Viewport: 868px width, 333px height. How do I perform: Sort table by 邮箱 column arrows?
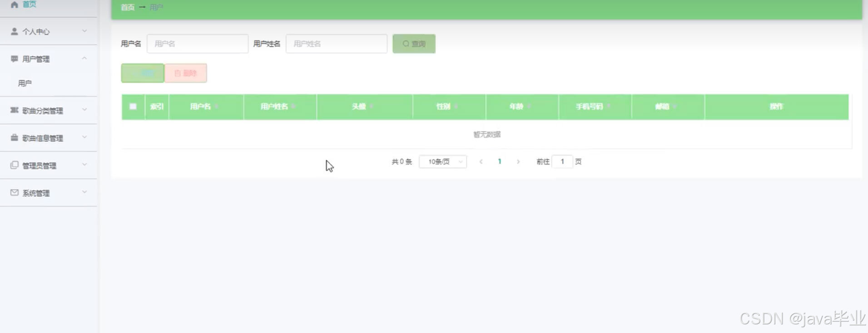point(675,107)
